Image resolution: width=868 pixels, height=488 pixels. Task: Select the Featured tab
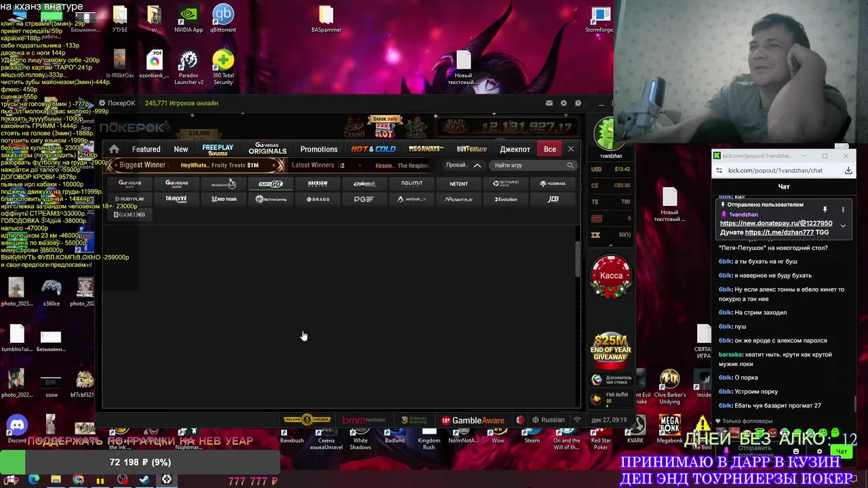[x=146, y=149]
